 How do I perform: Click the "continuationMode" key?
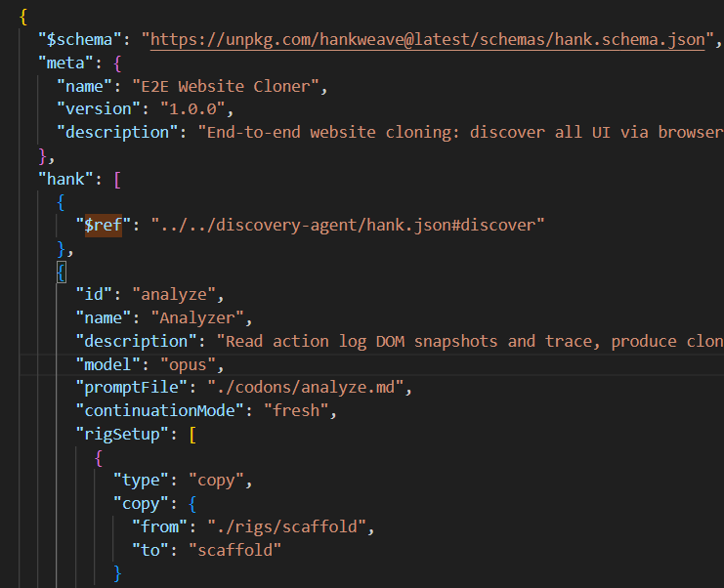click(159, 411)
